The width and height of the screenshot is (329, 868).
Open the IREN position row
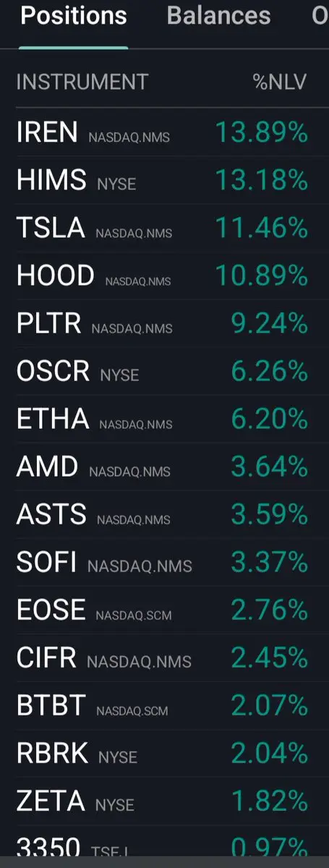[164, 132]
